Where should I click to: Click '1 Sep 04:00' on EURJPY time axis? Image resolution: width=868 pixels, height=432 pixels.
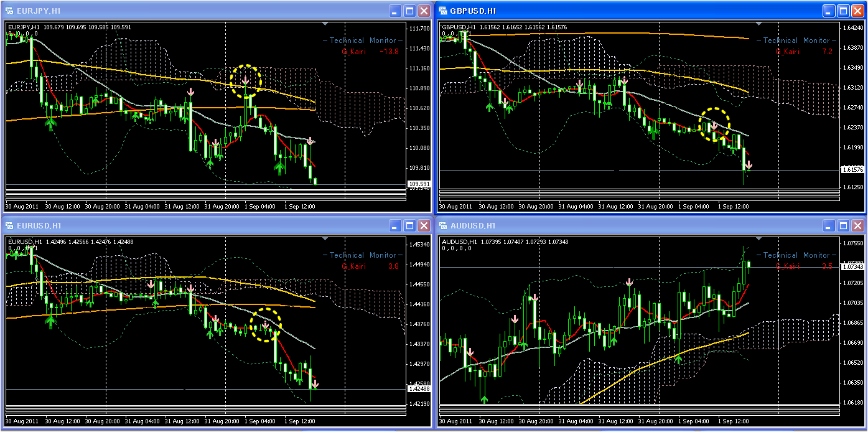pos(261,206)
